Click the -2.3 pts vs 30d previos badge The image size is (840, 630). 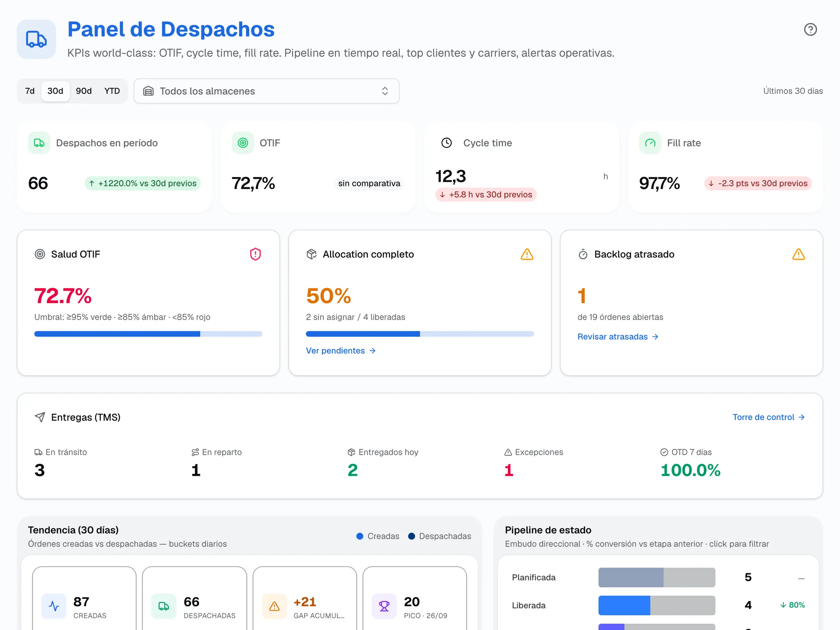[758, 184]
